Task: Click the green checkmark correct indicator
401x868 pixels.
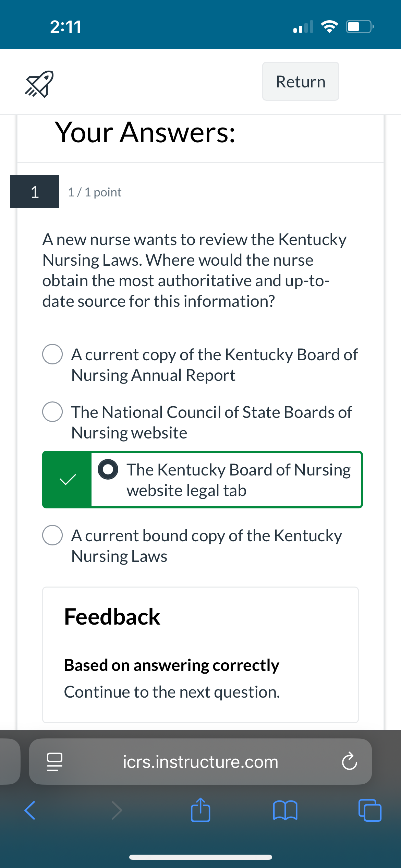Action: coord(68,480)
